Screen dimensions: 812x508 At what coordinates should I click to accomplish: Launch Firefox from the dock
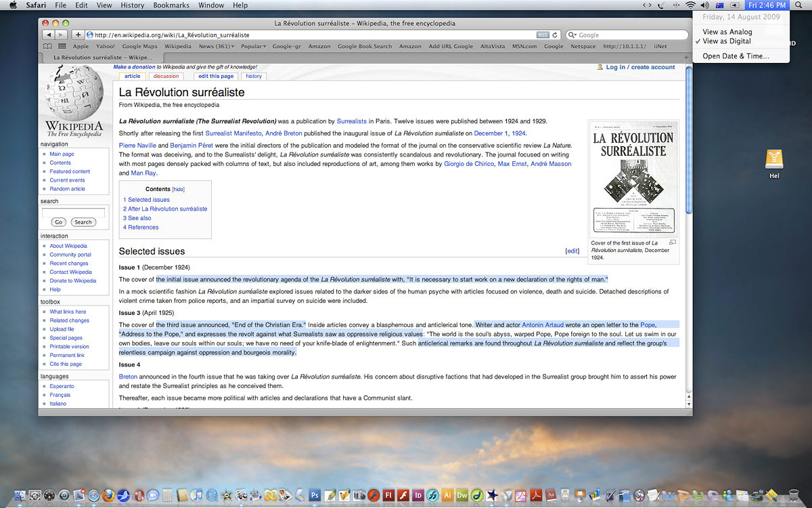coord(108,495)
